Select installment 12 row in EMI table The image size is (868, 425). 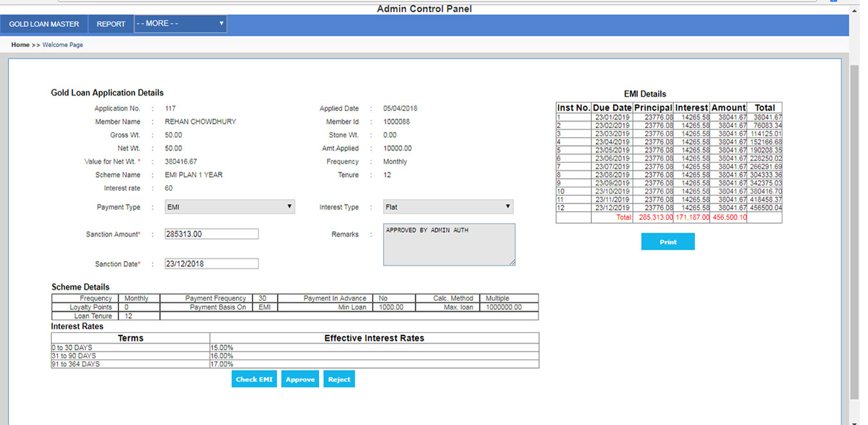point(669,208)
